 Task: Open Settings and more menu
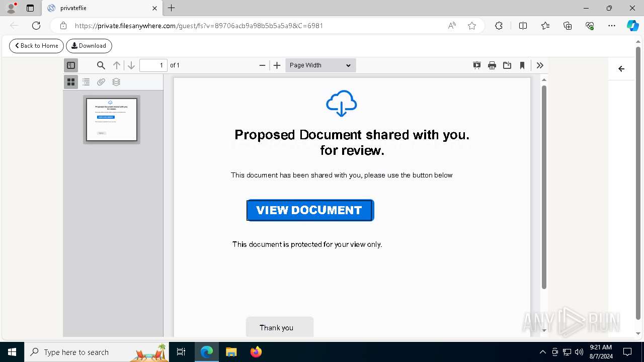tap(612, 26)
